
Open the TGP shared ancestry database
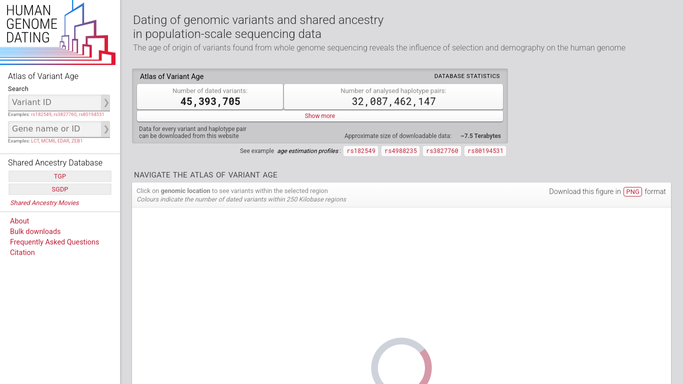tap(60, 176)
